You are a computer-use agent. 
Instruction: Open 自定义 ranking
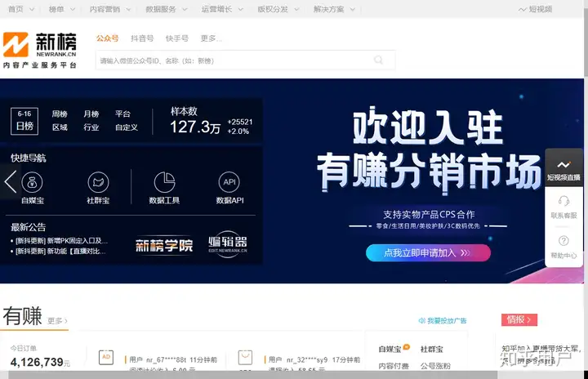(127, 127)
